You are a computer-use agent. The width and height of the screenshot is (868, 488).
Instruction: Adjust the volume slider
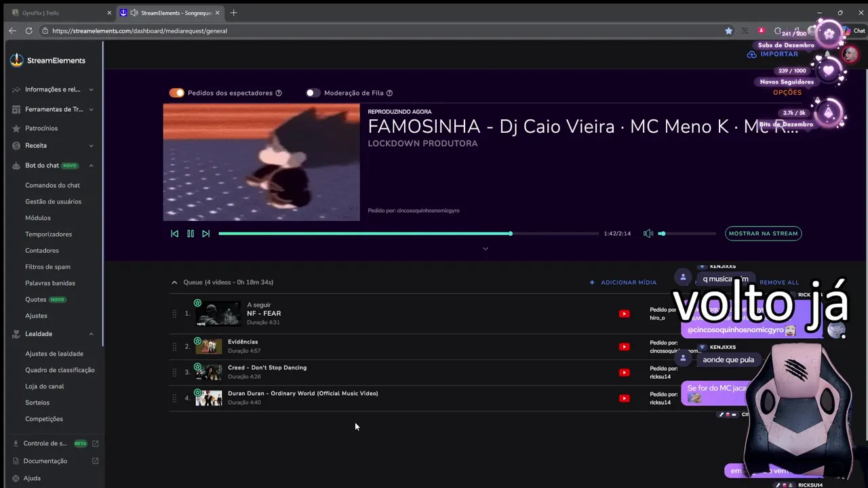point(688,233)
